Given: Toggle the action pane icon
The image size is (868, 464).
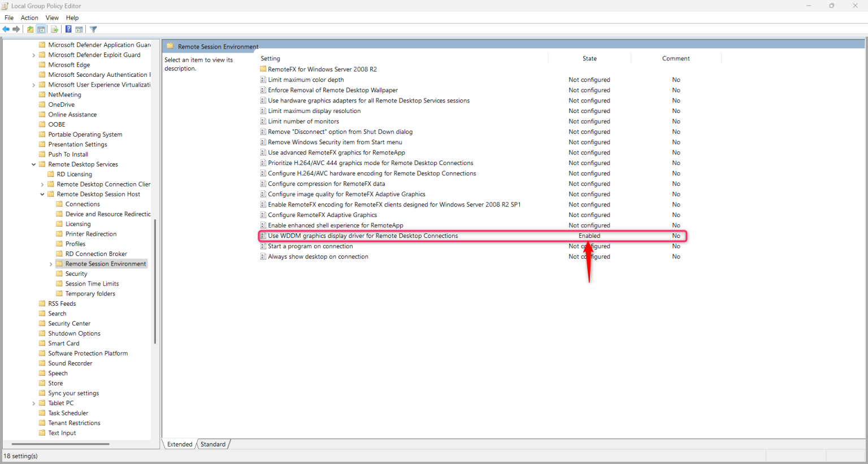Looking at the screenshot, I should tap(80, 29).
